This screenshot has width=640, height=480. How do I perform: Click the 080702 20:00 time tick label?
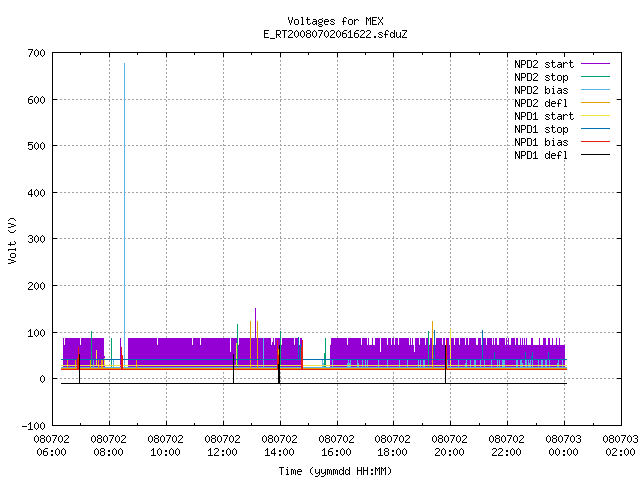point(449,446)
